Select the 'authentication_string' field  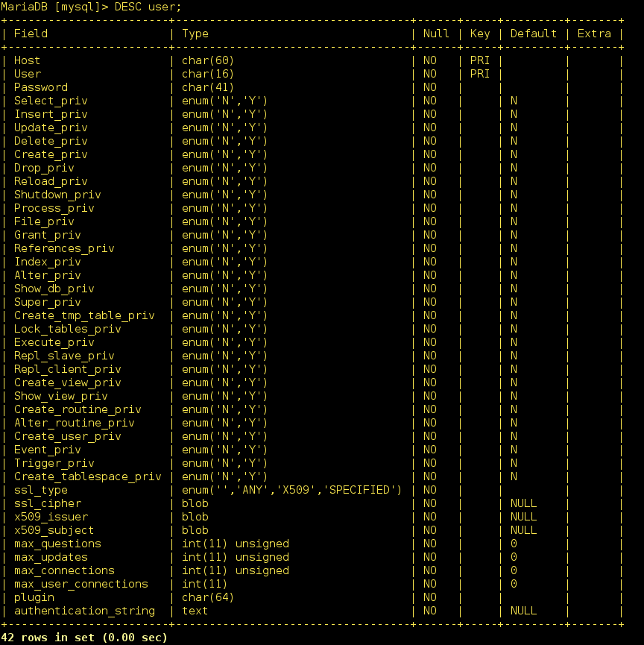(x=84, y=611)
